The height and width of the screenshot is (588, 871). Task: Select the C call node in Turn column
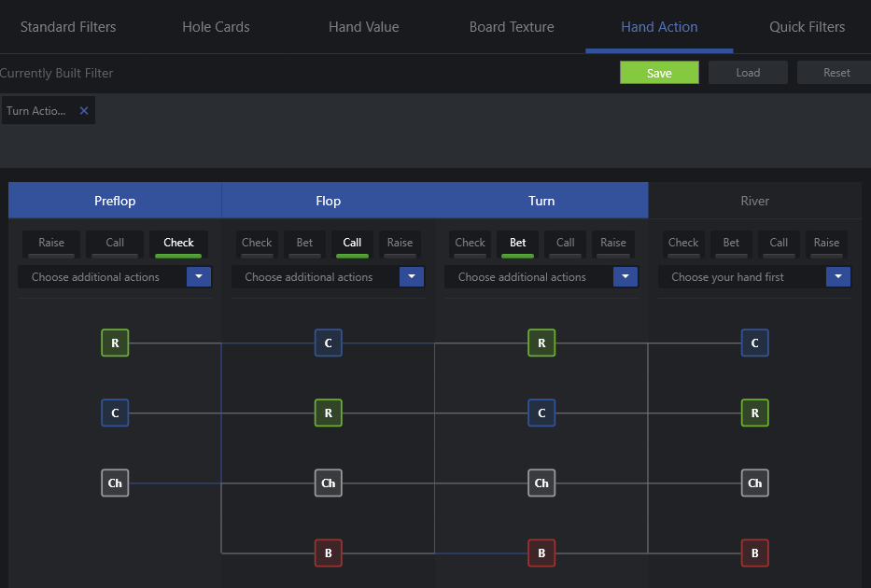coord(541,413)
